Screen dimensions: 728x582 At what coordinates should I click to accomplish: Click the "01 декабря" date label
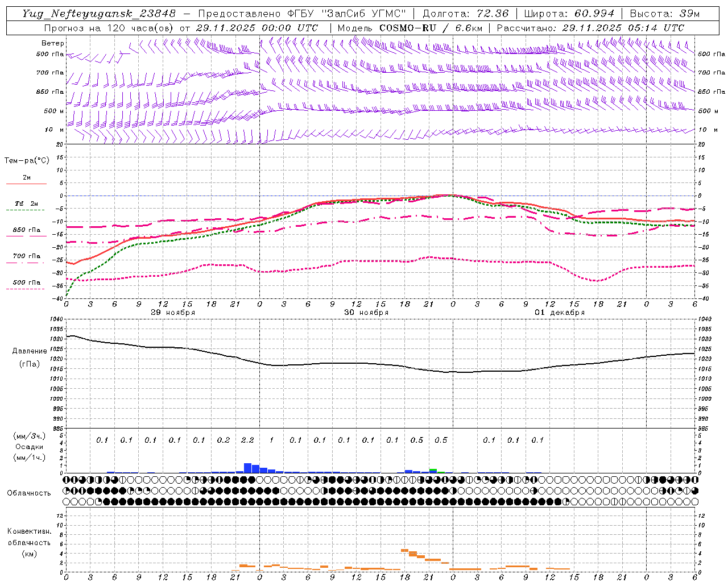point(560,313)
